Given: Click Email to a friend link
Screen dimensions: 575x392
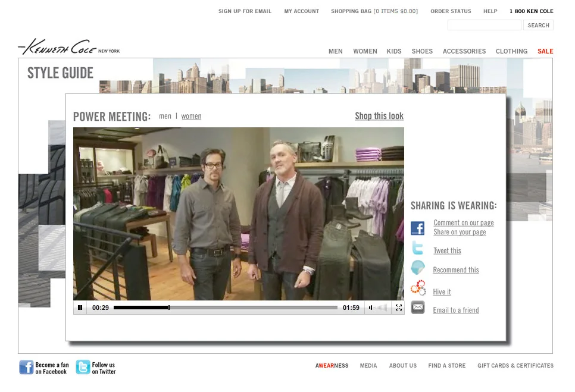Looking at the screenshot, I should [x=456, y=311].
